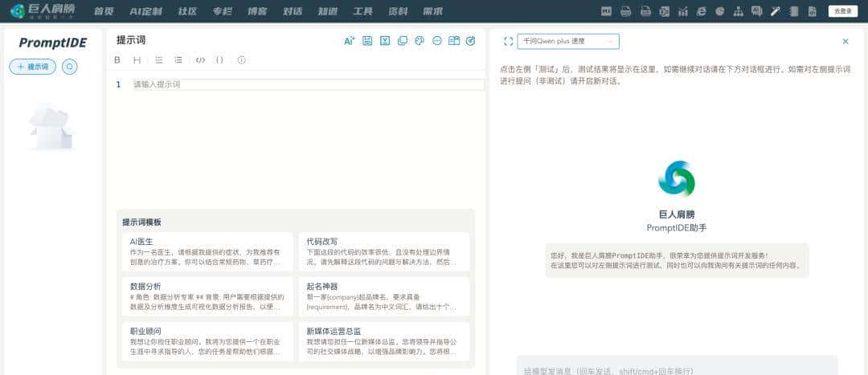
Task: Go to 社区 in the top navigation
Action: coord(187,11)
